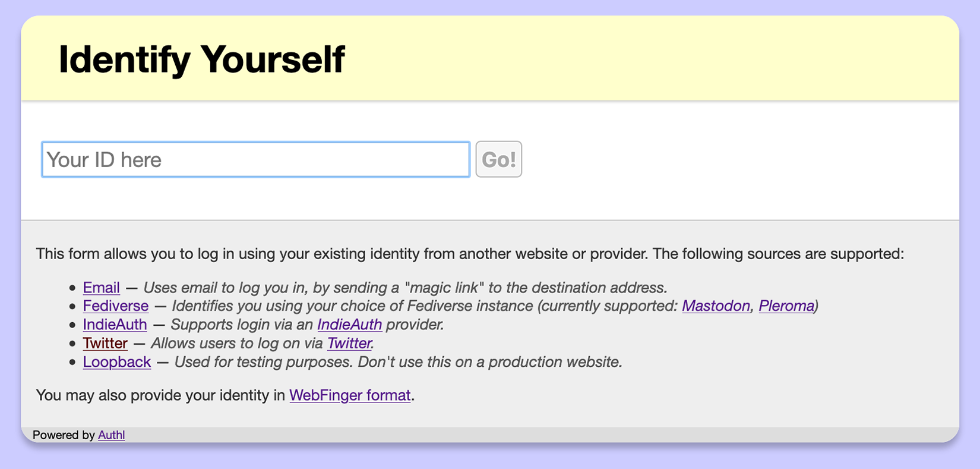This screenshot has height=469, width=980.
Task: Click the 'magic link' email description text
Action: (405, 288)
